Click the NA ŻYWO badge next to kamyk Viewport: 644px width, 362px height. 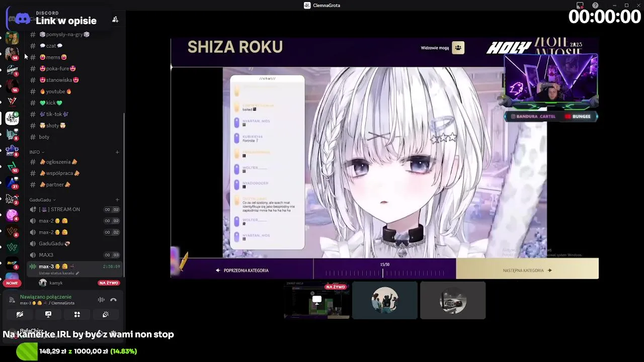[109, 283]
